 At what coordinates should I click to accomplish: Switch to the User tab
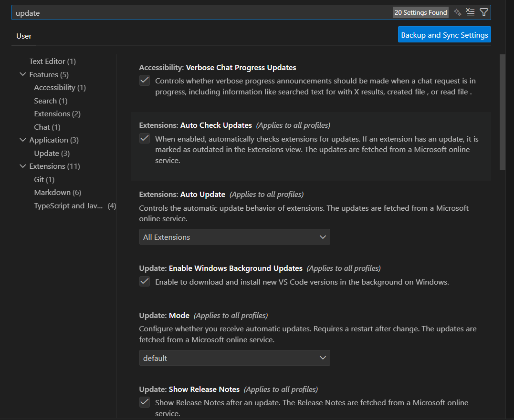coord(23,36)
